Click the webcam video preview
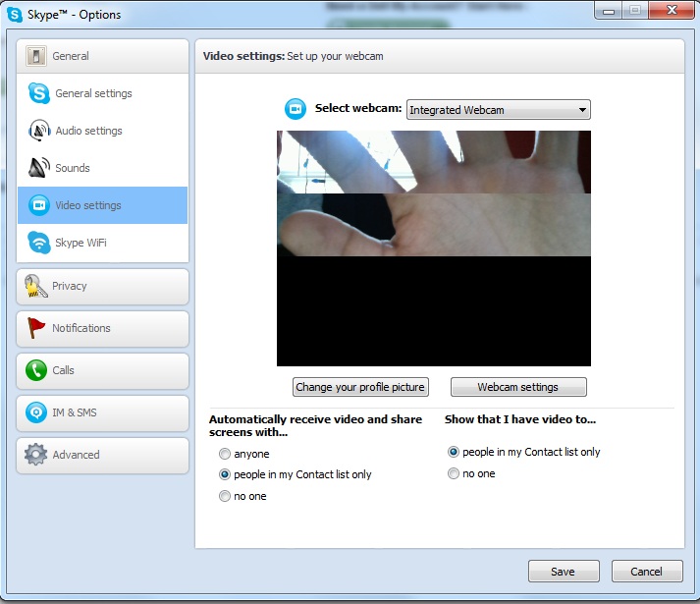 [434, 248]
